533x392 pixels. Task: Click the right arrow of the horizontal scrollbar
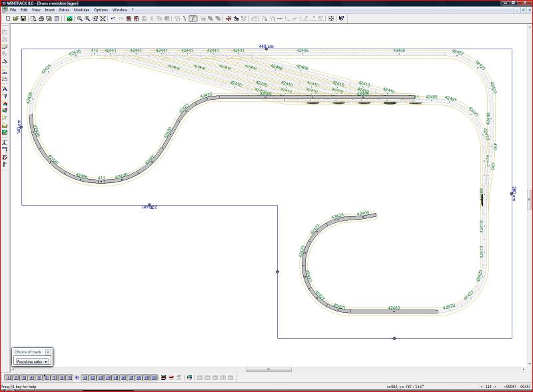coord(524,369)
